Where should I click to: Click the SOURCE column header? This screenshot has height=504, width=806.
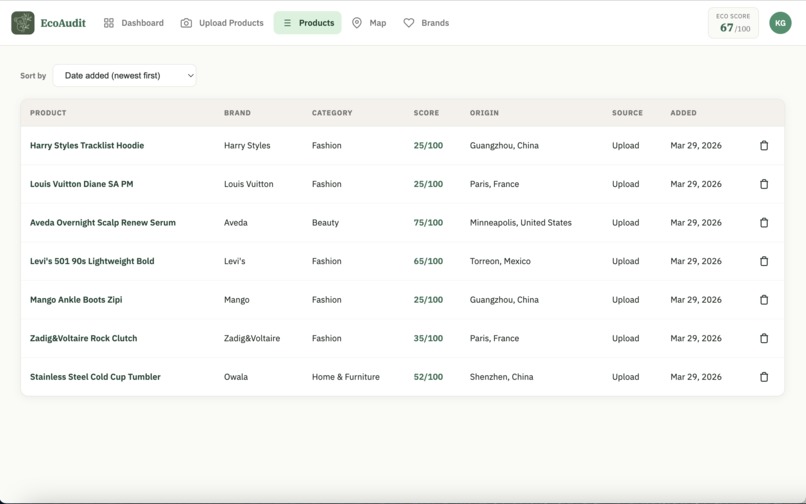[627, 113]
